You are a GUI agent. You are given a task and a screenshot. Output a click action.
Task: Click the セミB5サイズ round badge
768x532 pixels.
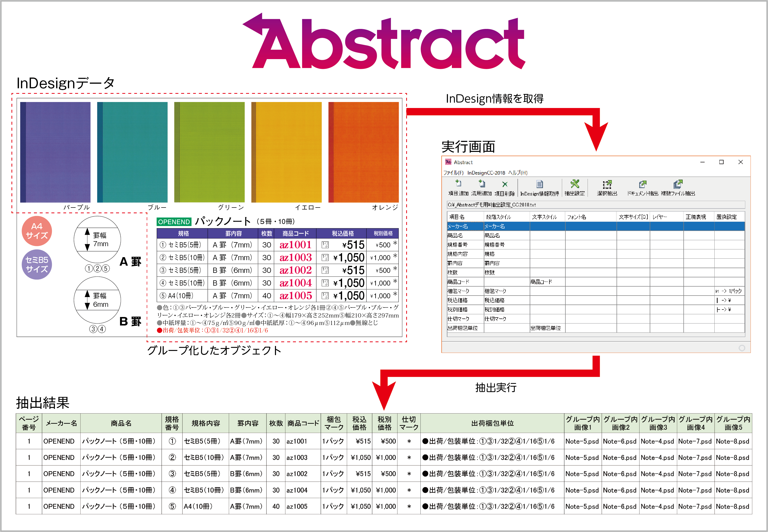(x=37, y=264)
